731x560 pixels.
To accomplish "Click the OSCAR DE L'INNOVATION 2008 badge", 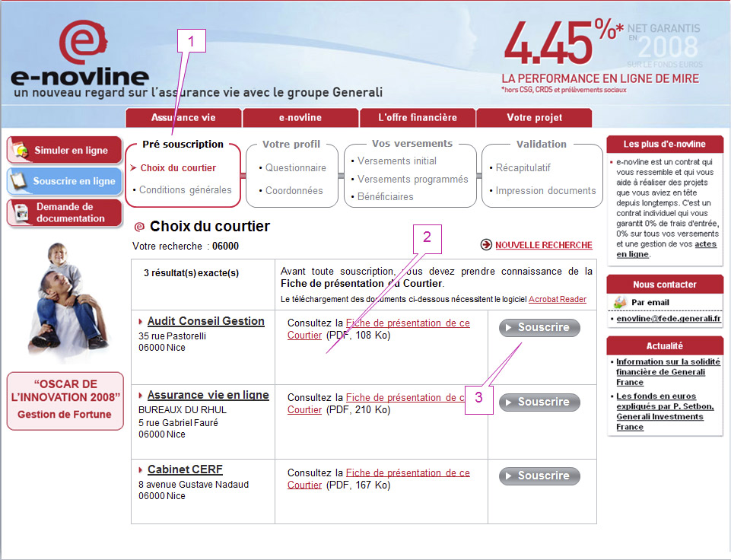I will pos(65,400).
